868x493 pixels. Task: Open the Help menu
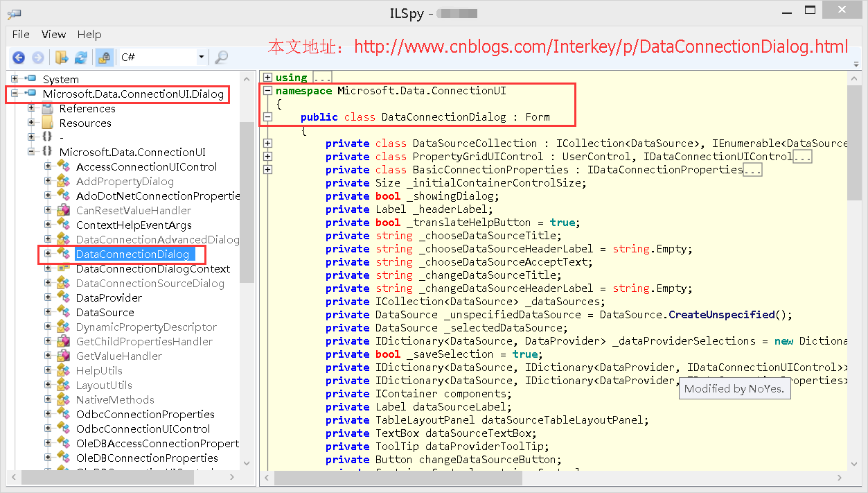89,34
